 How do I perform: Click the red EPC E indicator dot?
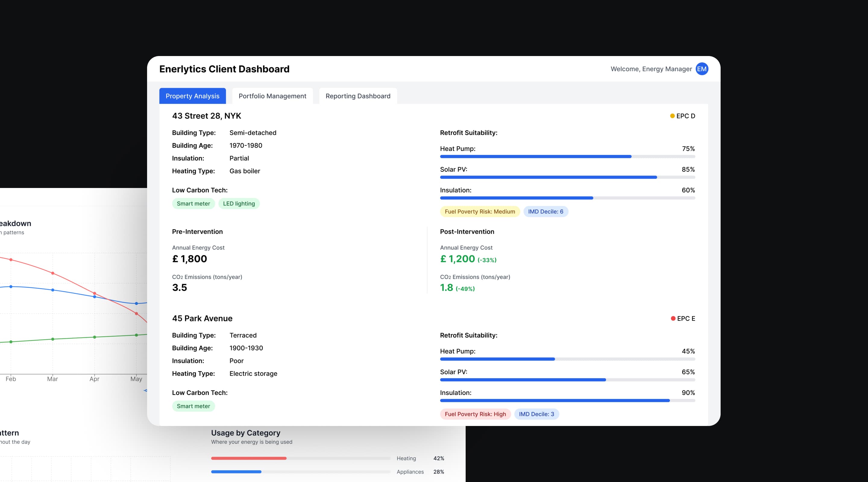[x=673, y=318]
